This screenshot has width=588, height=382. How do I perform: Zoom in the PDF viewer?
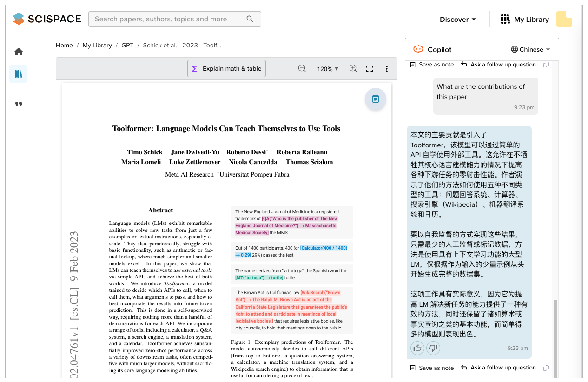(x=353, y=68)
